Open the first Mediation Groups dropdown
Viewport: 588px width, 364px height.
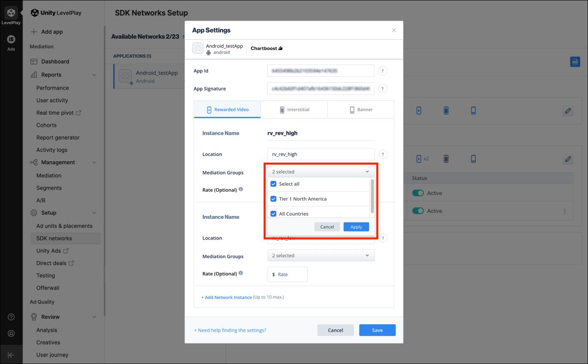point(321,172)
